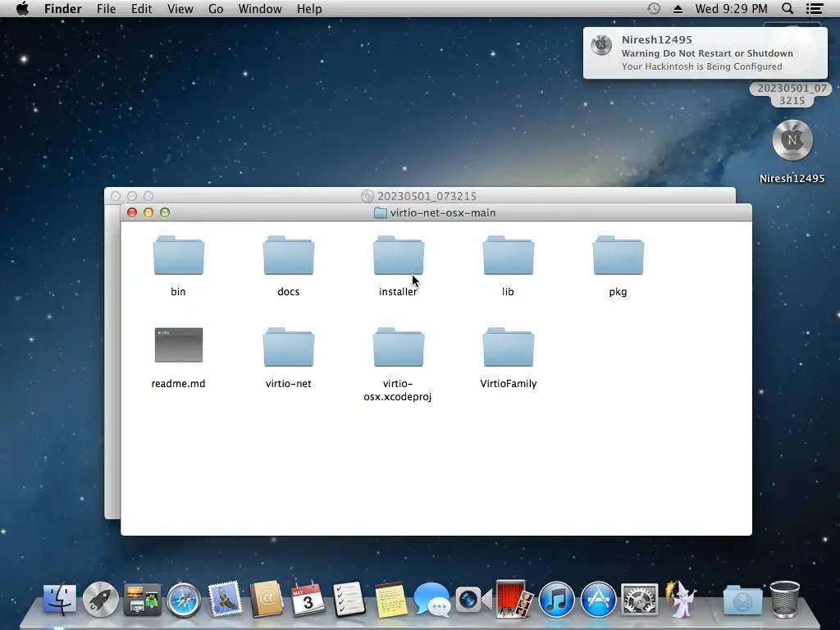Image resolution: width=840 pixels, height=630 pixels.
Task: Open the docs folder
Action: (288, 256)
